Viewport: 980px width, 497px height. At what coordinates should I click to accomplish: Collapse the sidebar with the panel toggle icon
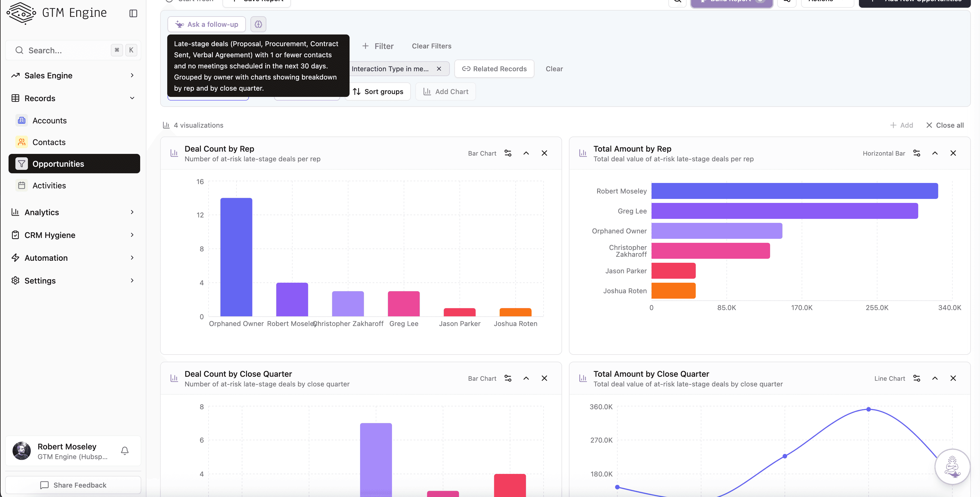133,13
